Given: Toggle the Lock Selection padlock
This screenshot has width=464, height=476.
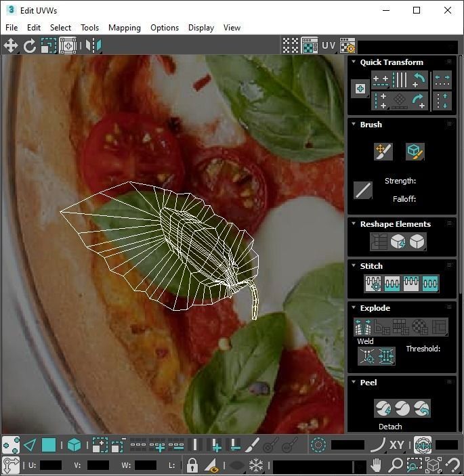Looking at the screenshot, I should coord(192,465).
